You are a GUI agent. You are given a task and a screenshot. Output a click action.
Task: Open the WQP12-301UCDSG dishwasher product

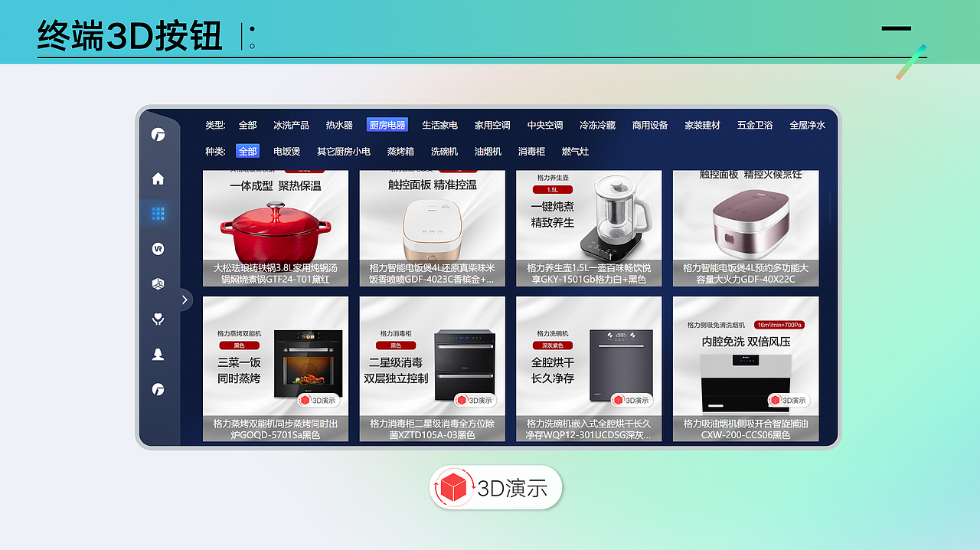[589, 369]
